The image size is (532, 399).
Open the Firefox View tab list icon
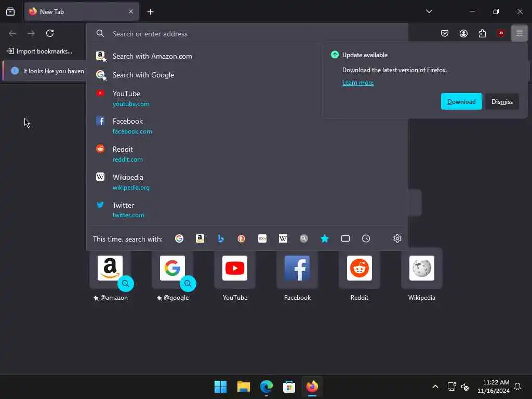click(x=10, y=12)
